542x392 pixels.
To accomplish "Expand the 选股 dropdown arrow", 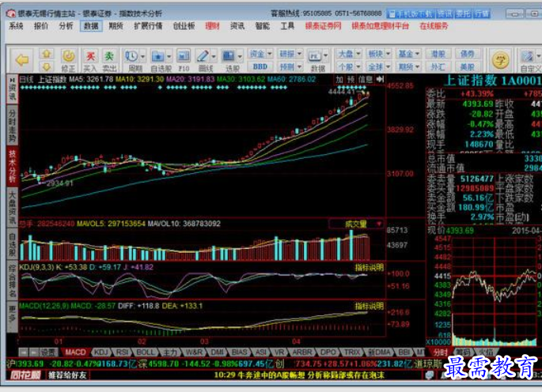I will pos(240,56).
